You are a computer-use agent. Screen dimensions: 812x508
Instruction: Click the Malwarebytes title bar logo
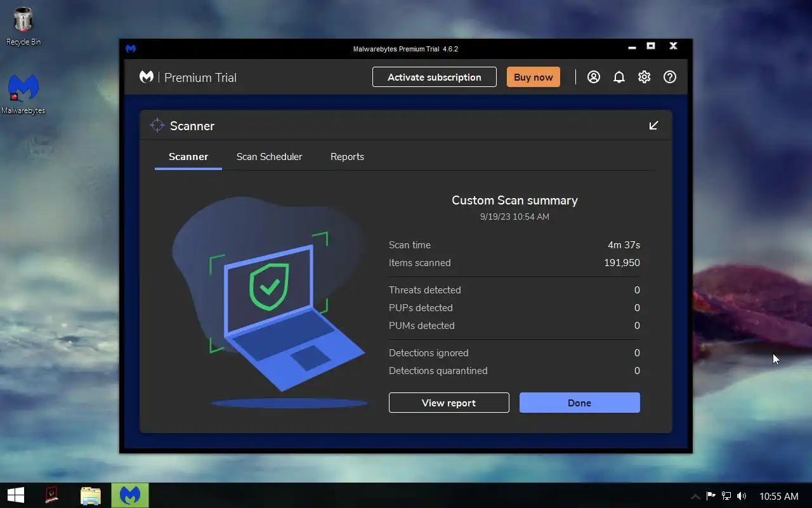131,48
